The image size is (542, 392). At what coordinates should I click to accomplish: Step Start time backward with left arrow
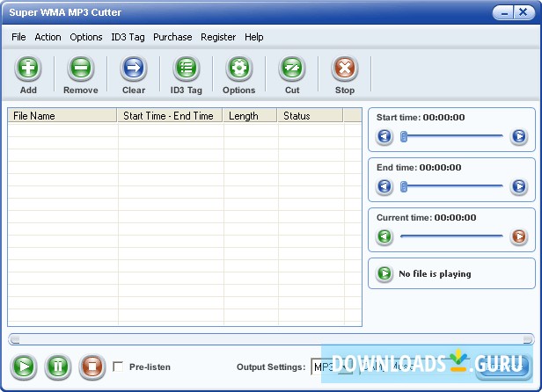click(384, 136)
